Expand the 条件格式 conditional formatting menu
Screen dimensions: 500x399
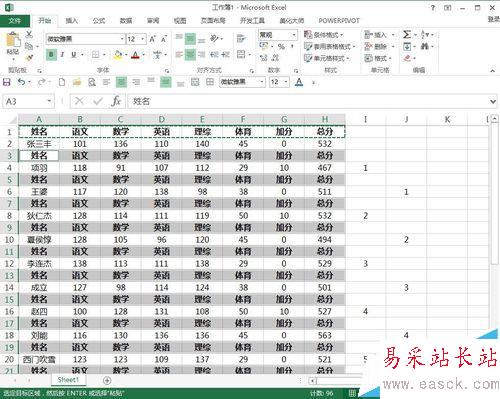coord(324,34)
